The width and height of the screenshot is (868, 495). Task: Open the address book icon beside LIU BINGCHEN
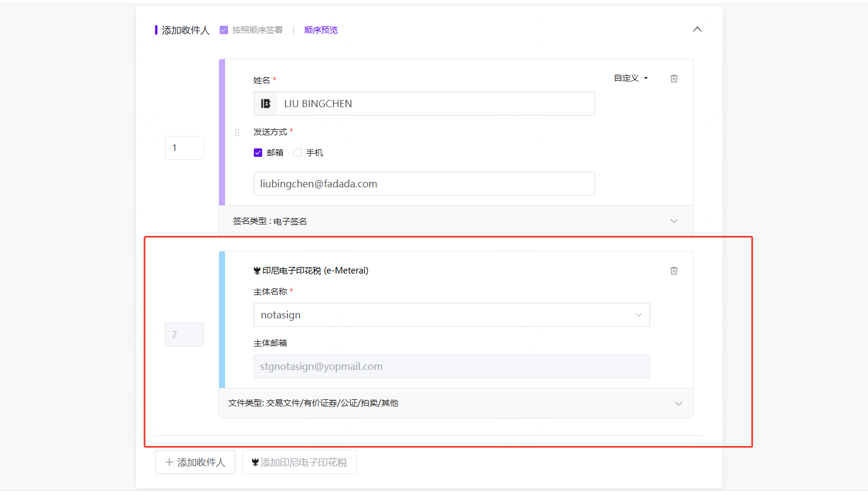(266, 104)
